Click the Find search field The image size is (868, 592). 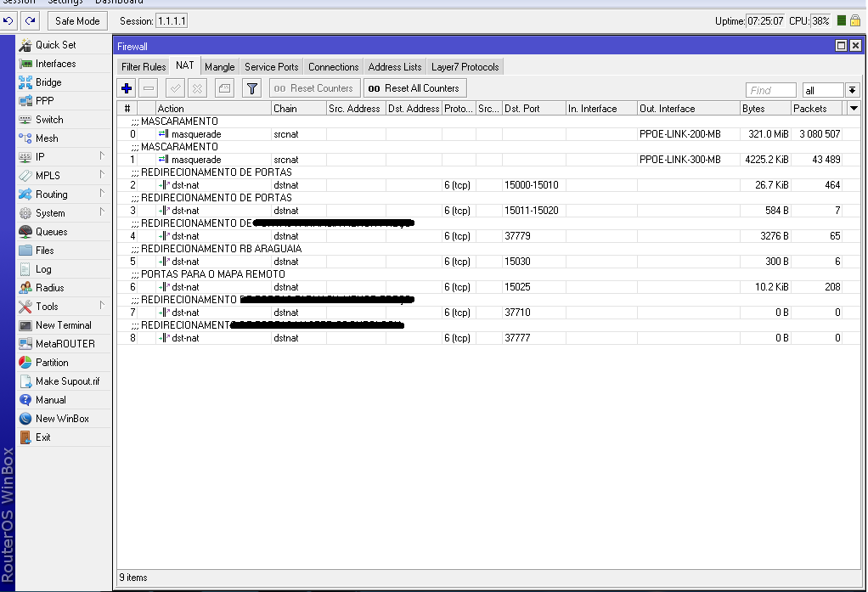pos(770,90)
